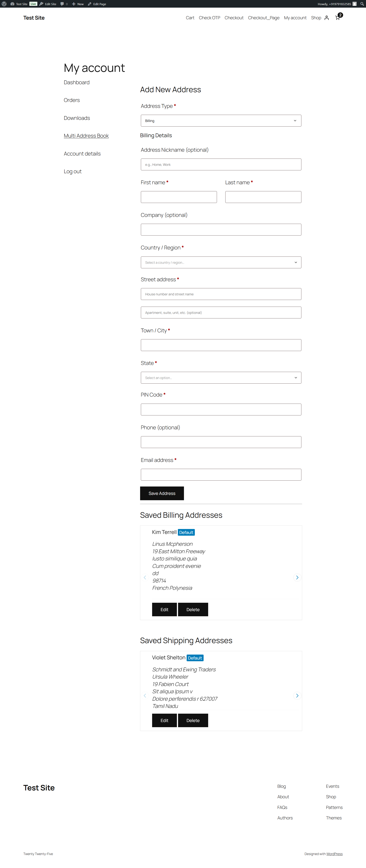
Task: Expand the Country / Region selector
Action: pos(221,262)
